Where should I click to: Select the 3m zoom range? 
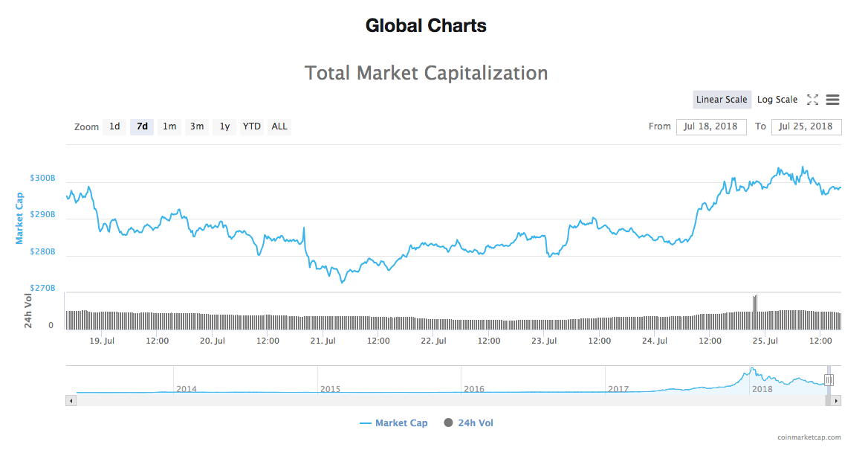196,126
